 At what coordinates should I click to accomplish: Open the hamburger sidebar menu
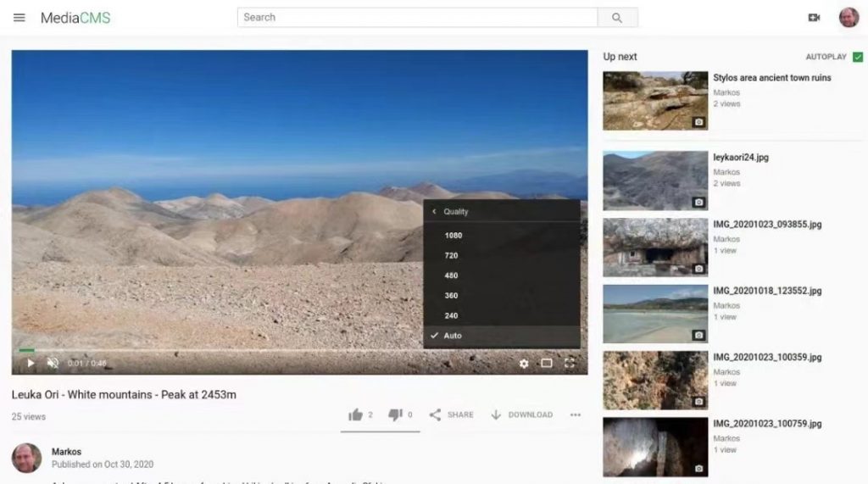pos(19,18)
